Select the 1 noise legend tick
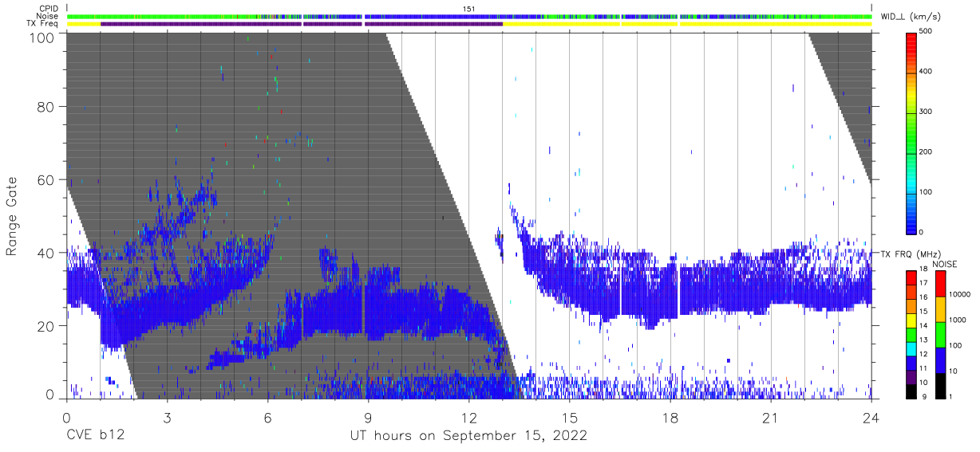The width and height of the screenshot is (980, 452). point(950,396)
